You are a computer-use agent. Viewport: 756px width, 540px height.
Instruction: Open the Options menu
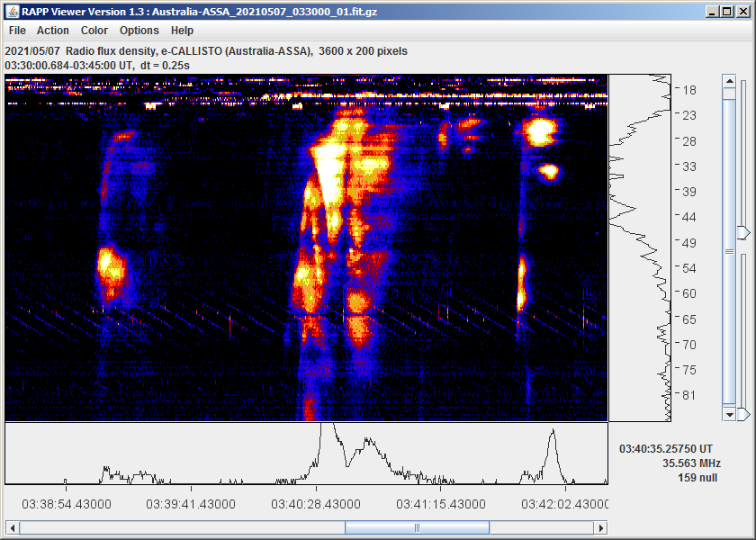(x=139, y=31)
